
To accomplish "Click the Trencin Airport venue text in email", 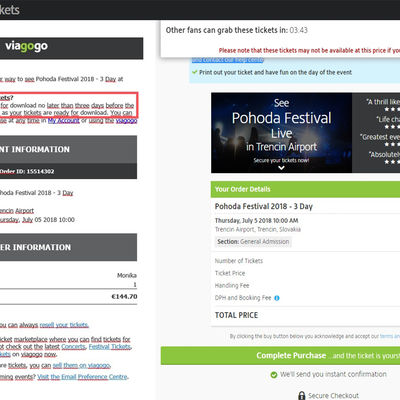I will (17, 211).
